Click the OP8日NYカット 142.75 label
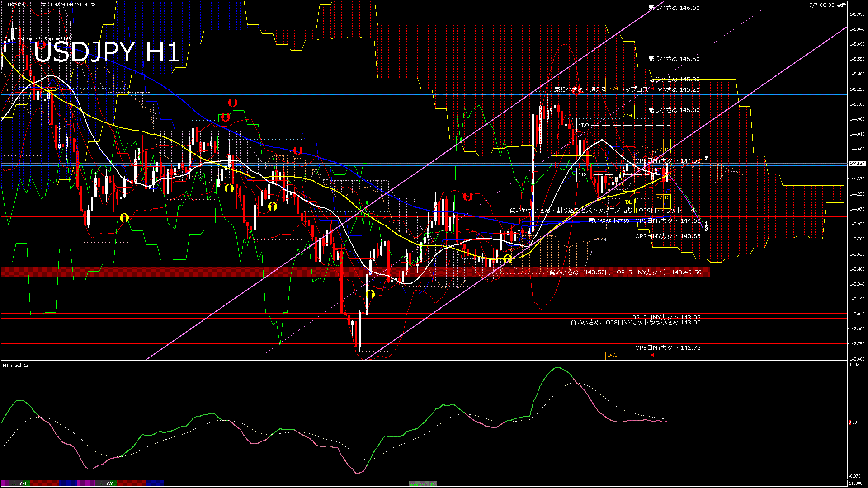The image size is (868, 488). tap(668, 348)
